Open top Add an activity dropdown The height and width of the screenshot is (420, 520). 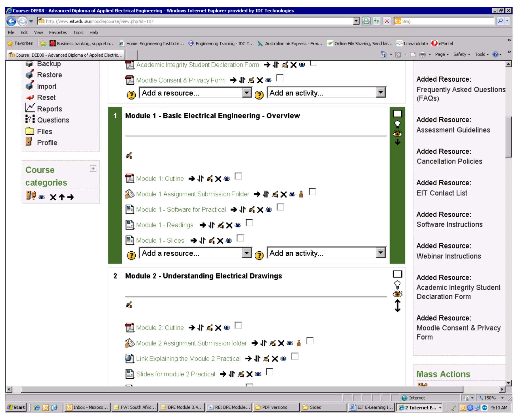pyautogui.click(x=327, y=93)
